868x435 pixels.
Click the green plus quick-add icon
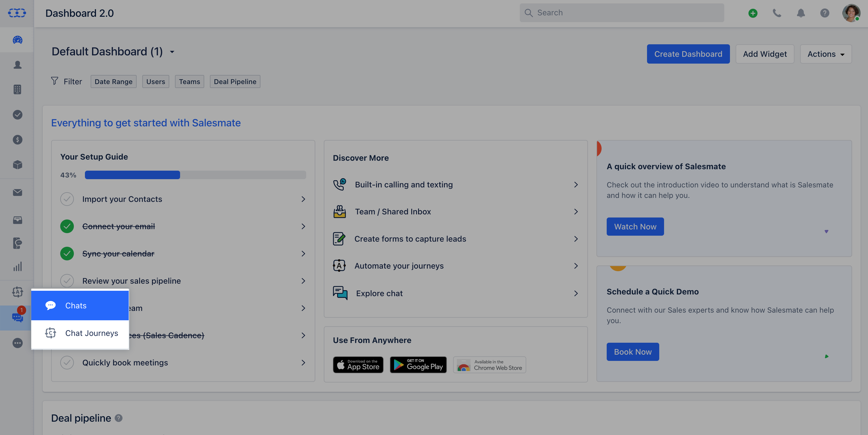pyautogui.click(x=753, y=13)
